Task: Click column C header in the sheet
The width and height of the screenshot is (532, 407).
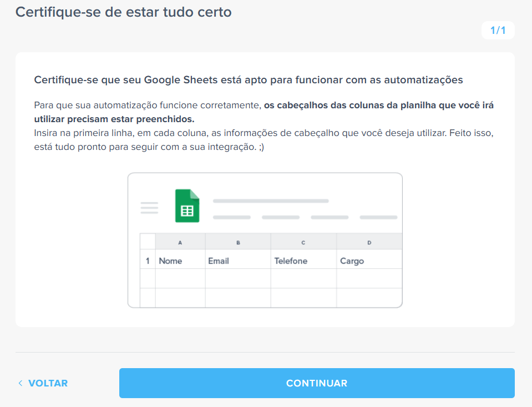Action: tap(303, 242)
